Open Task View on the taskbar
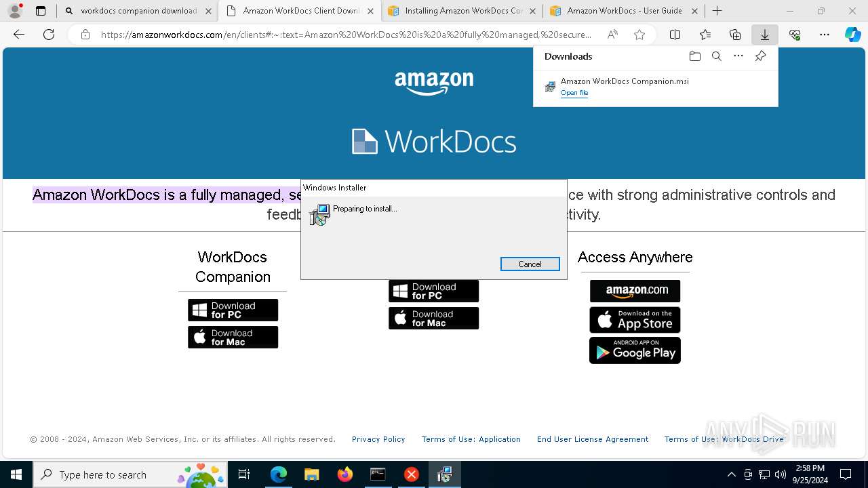868x488 pixels. coord(244,474)
